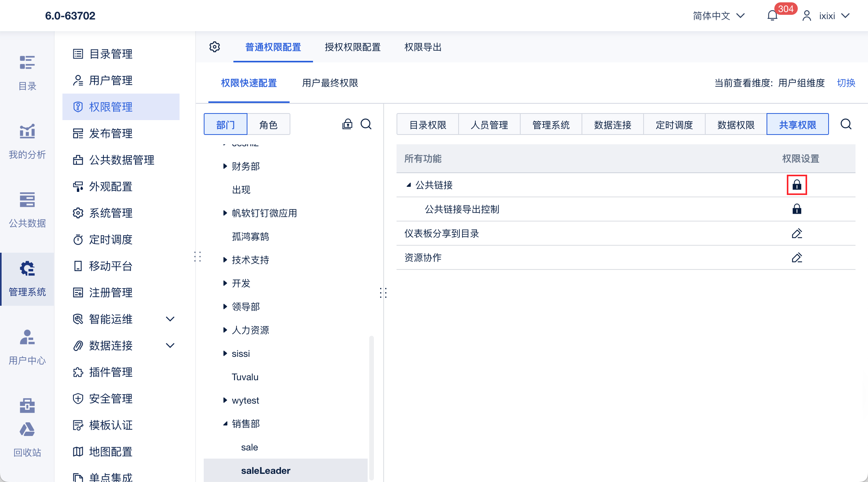
Task: Toggle lock for 公共链接导出控制
Action: pos(797,209)
